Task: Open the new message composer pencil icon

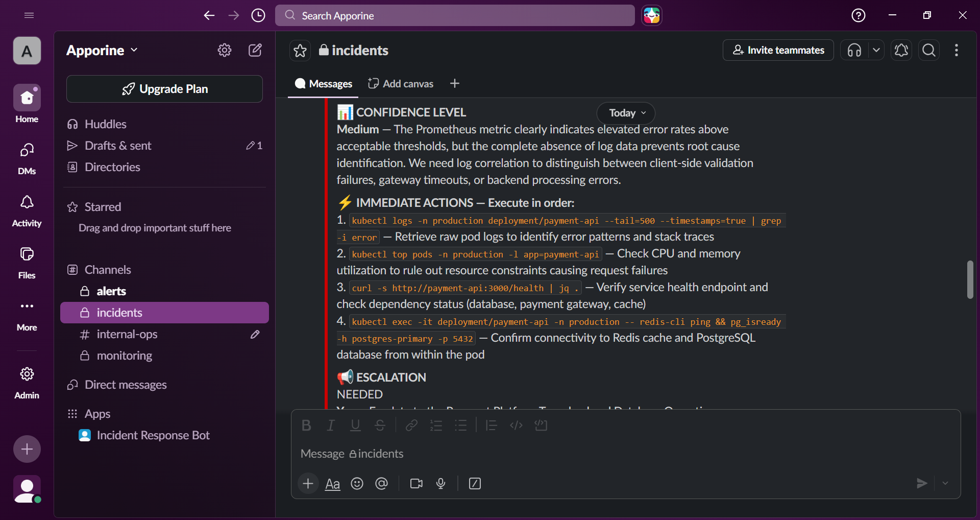Action: click(x=256, y=50)
